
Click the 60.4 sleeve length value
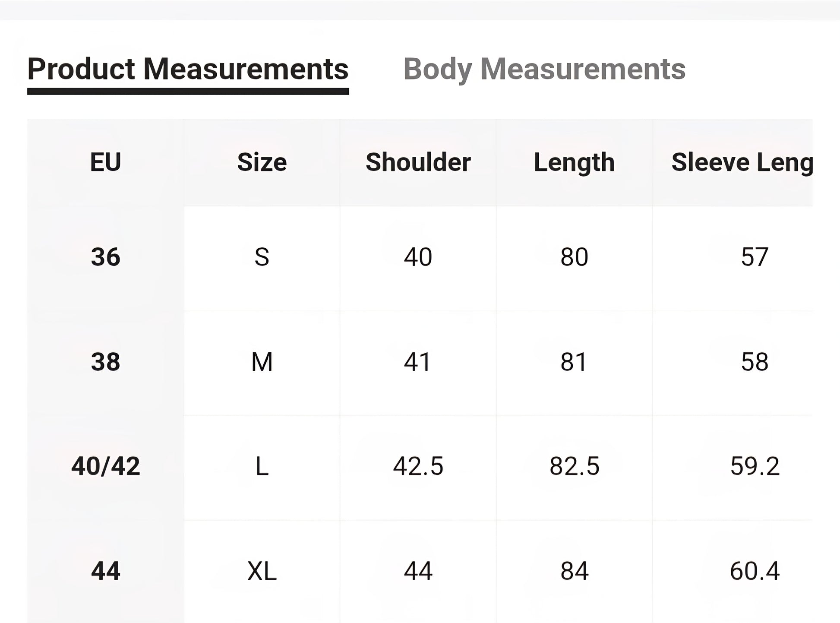point(755,571)
